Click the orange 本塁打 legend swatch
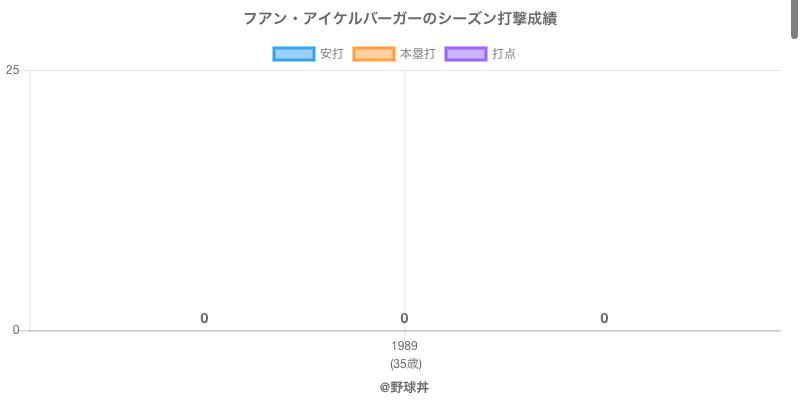Image resolution: width=800 pixels, height=400 pixels. pyautogui.click(x=374, y=54)
